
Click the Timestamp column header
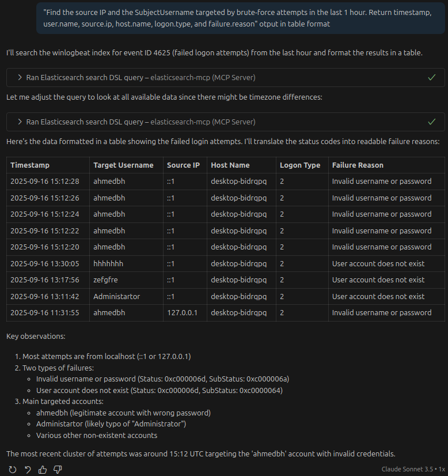pyautogui.click(x=30, y=165)
